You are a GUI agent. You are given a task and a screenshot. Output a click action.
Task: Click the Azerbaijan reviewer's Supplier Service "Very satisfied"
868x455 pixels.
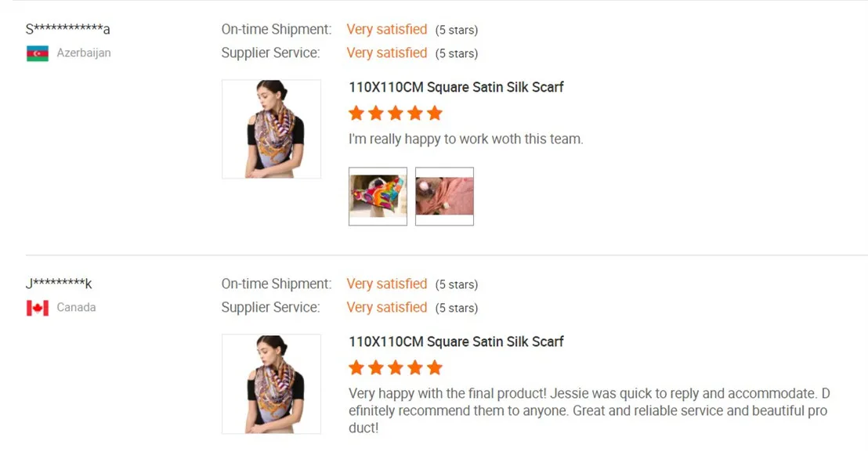[386, 53]
